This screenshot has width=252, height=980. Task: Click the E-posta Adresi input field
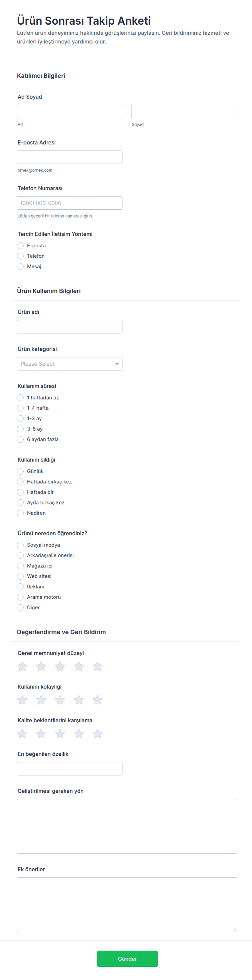click(70, 157)
